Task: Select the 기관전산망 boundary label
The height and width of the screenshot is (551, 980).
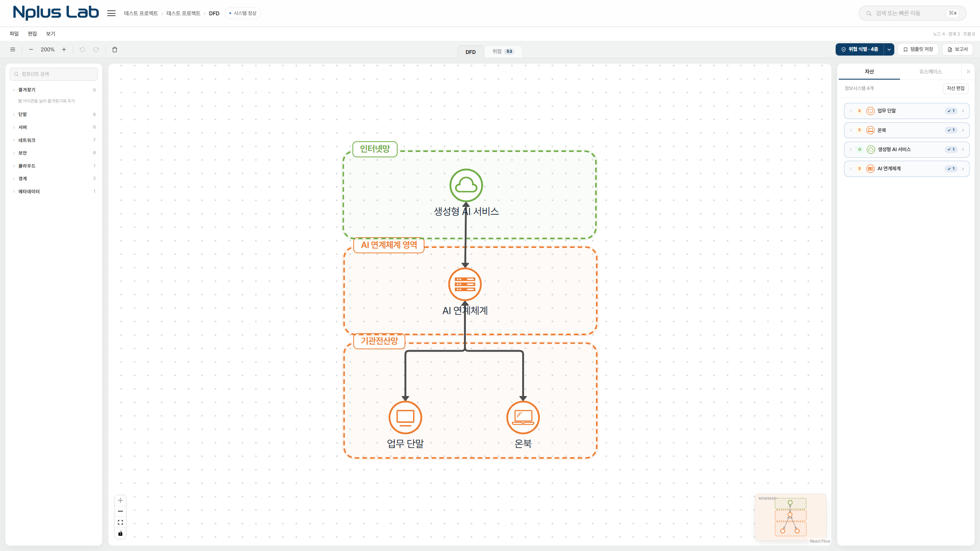Action: (379, 341)
